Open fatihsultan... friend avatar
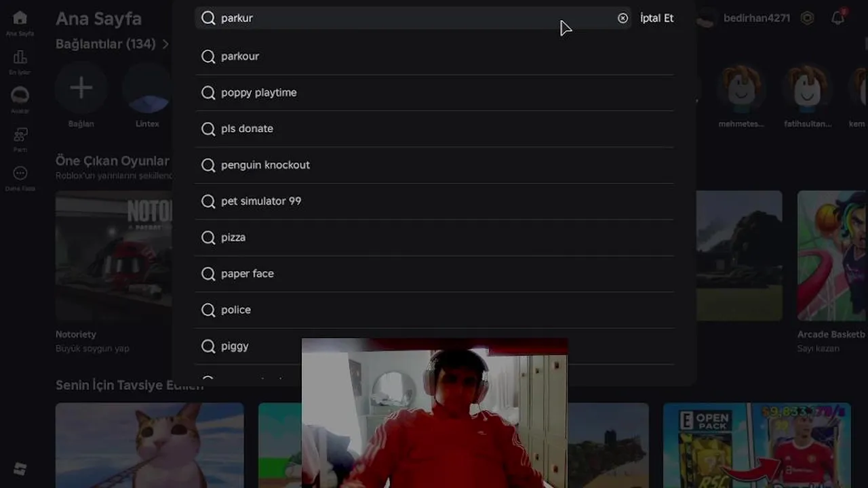 (807, 88)
